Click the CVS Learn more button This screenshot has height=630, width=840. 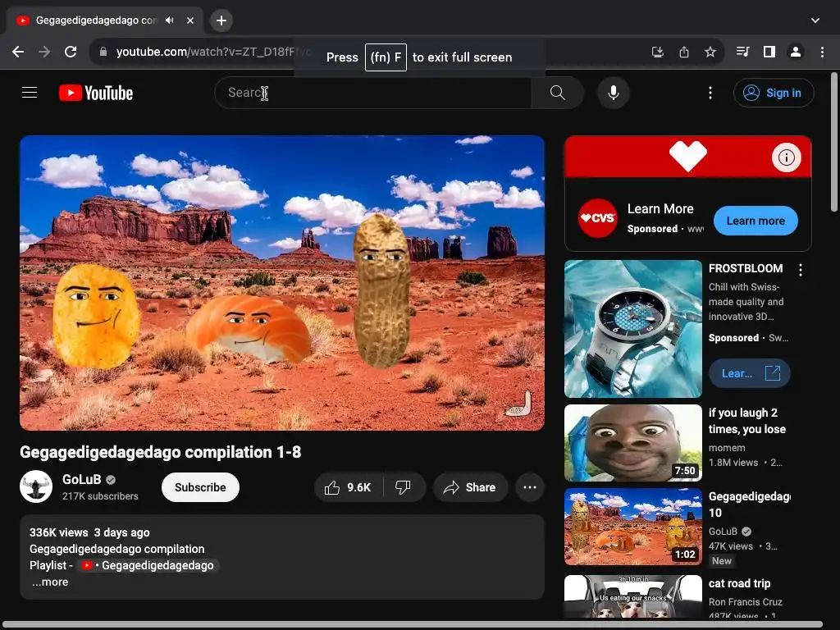click(756, 221)
